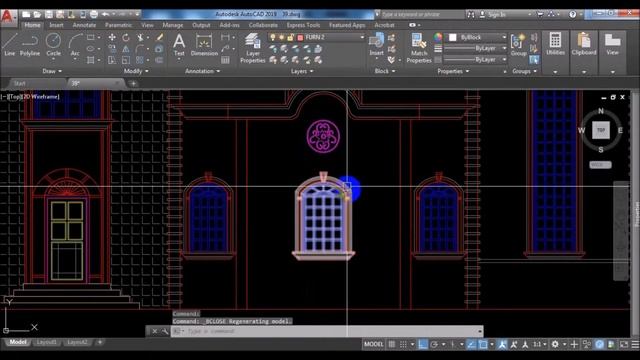Click the MODEL space status button
640x360 pixels.
click(x=373, y=344)
